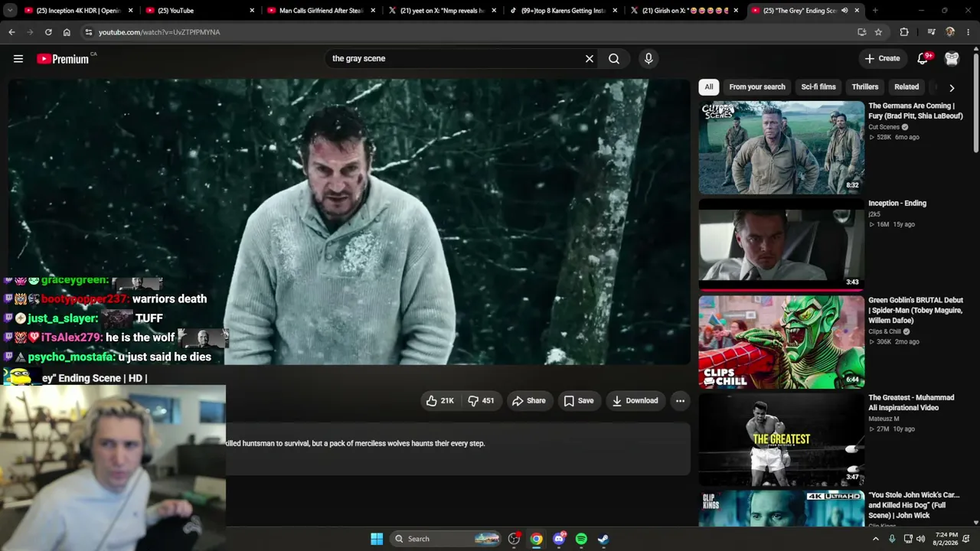Open the browser home page
Screen dimensions: 980x551
click(x=67, y=32)
